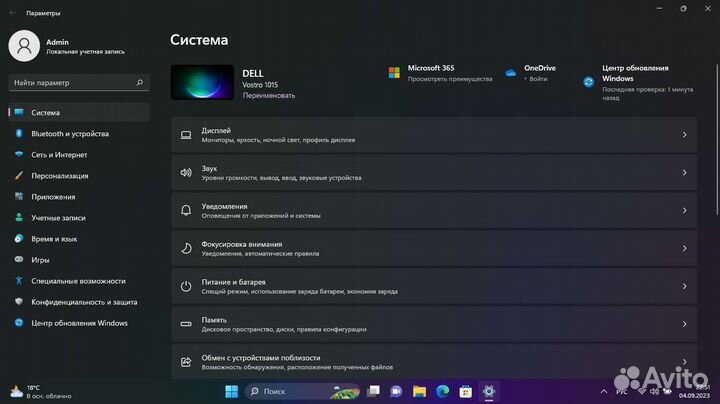Click the Apps icon in sidebar
The width and height of the screenshot is (720, 404).
[19, 196]
